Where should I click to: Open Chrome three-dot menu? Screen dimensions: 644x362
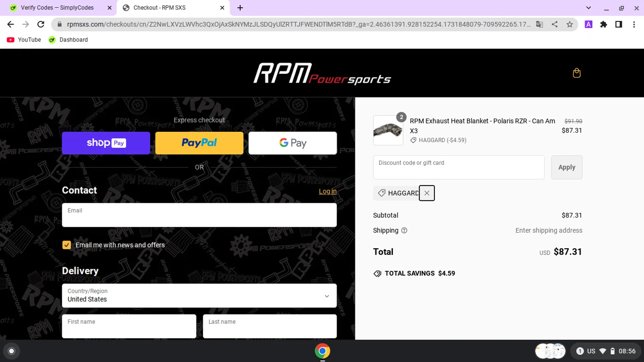634,24
